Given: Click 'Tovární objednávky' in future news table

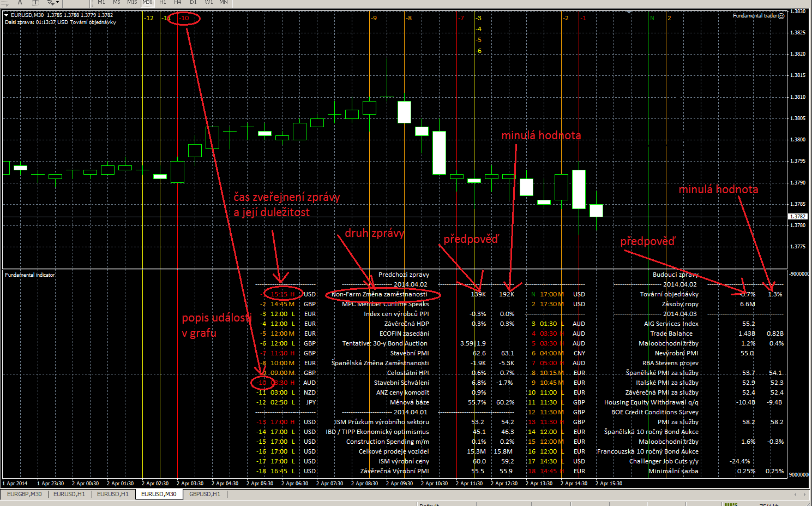Looking at the screenshot, I should 669,294.
